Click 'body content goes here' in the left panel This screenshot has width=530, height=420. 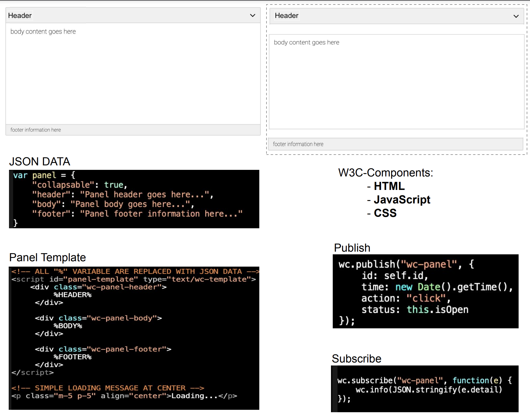pyautogui.click(x=43, y=31)
